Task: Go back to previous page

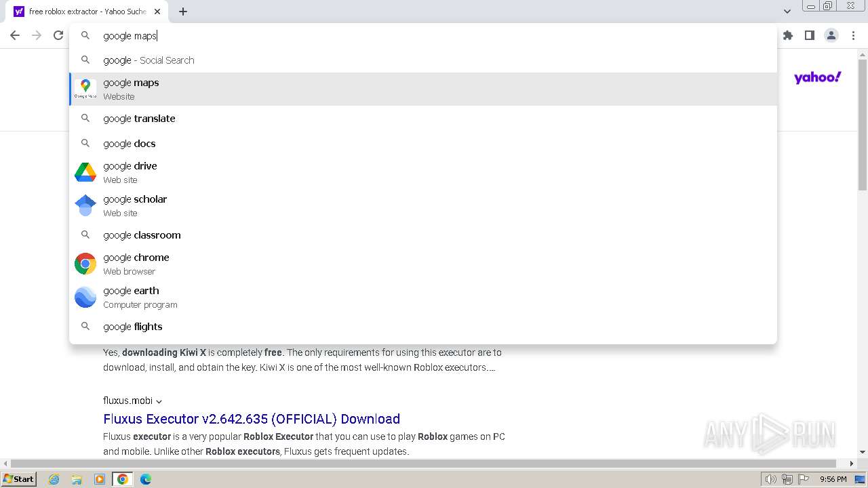Action: [x=15, y=35]
